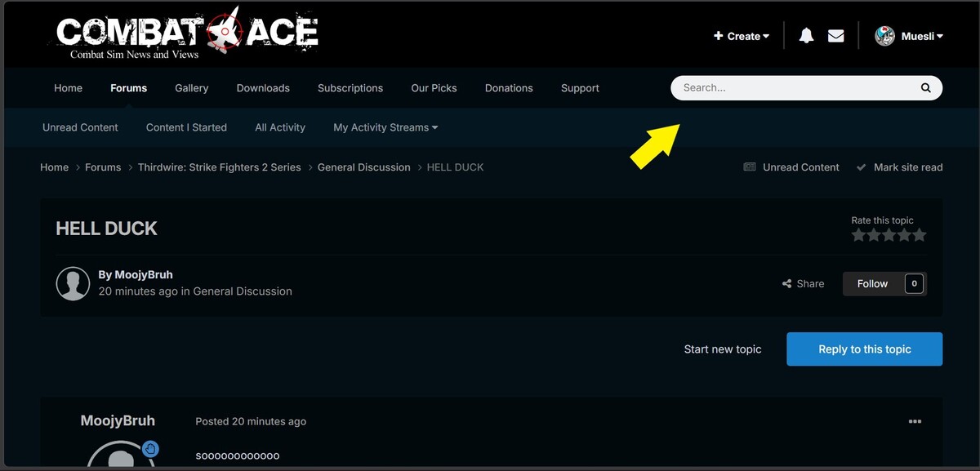
Task: Click the Follow button
Action: [x=872, y=283]
